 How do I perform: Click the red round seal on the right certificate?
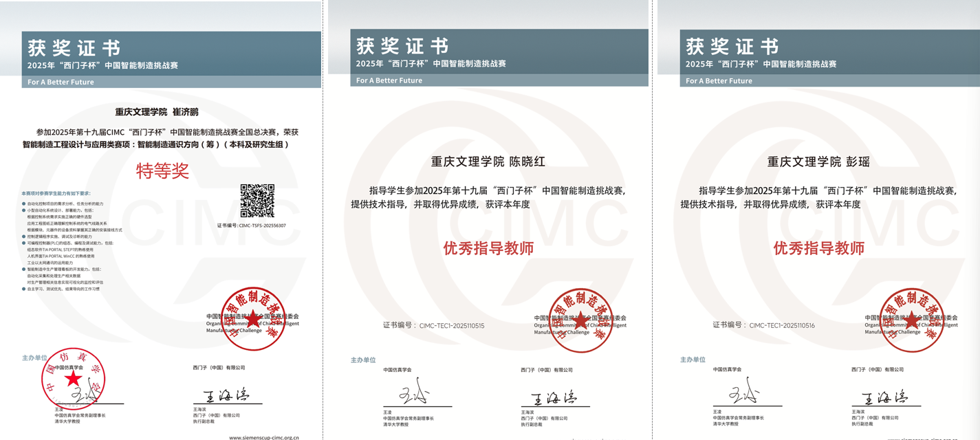tap(912, 320)
